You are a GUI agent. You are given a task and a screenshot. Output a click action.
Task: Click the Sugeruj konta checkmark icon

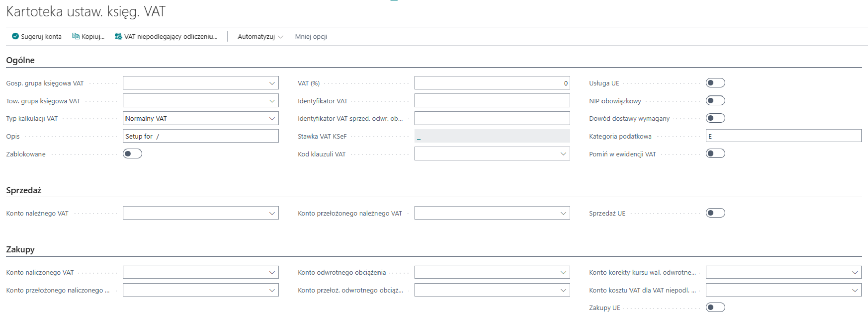pyautogui.click(x=15, y=36)
